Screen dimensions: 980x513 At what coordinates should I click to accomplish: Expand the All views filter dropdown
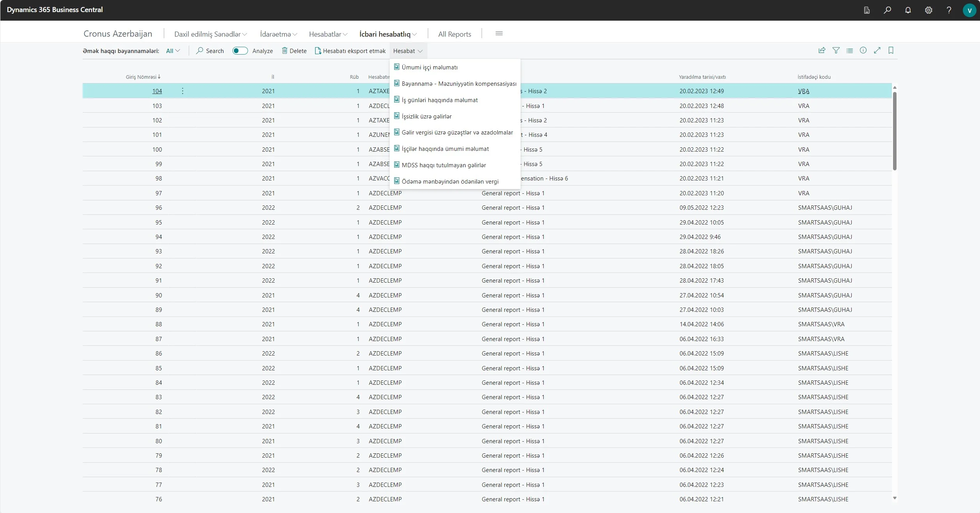[x=173, y=51]
